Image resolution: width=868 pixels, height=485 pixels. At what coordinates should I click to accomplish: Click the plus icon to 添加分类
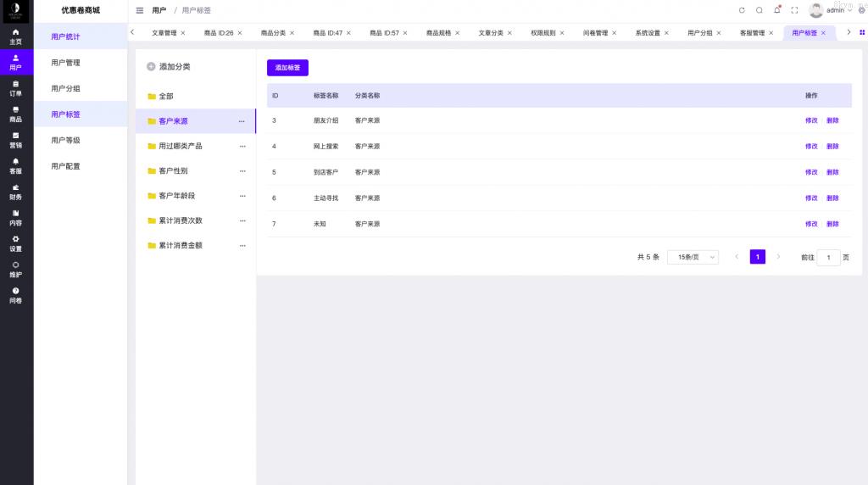pos(151,66)
